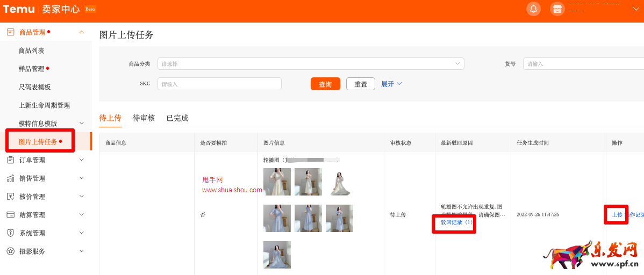Expand the 模特信息模版 submenu
644x275 pixels.
(81, 124)
